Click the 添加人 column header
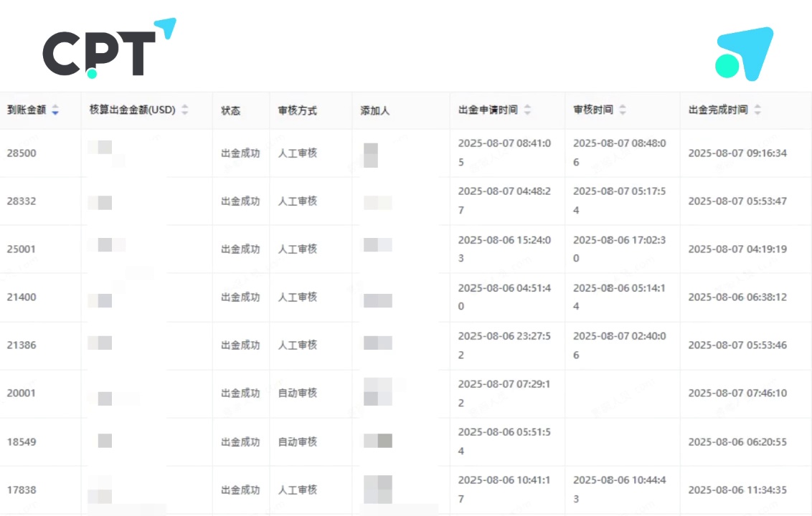This screenshot has width=812, height=516. coord(375,110)
